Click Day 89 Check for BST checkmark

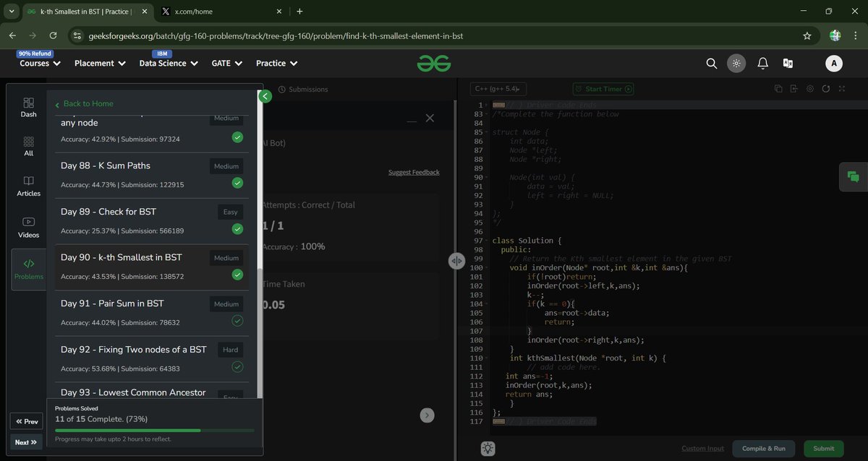(237, 229)
